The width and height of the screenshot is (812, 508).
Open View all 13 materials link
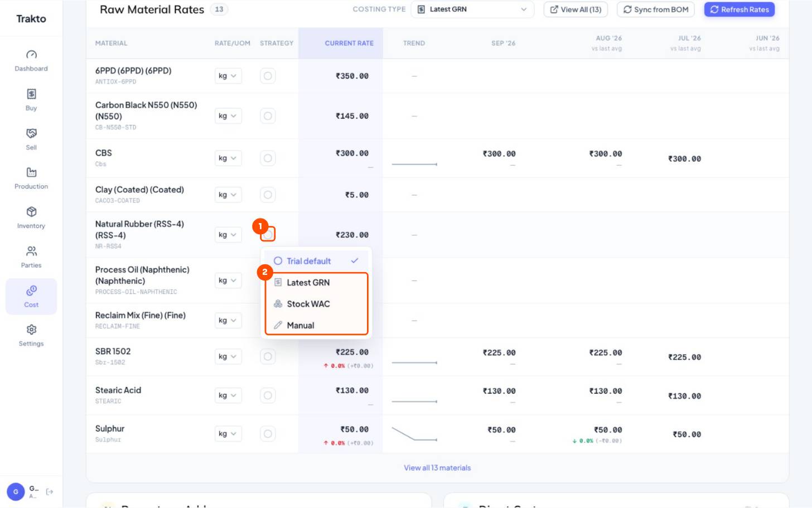pyautogui.click(x=437, y=468)
